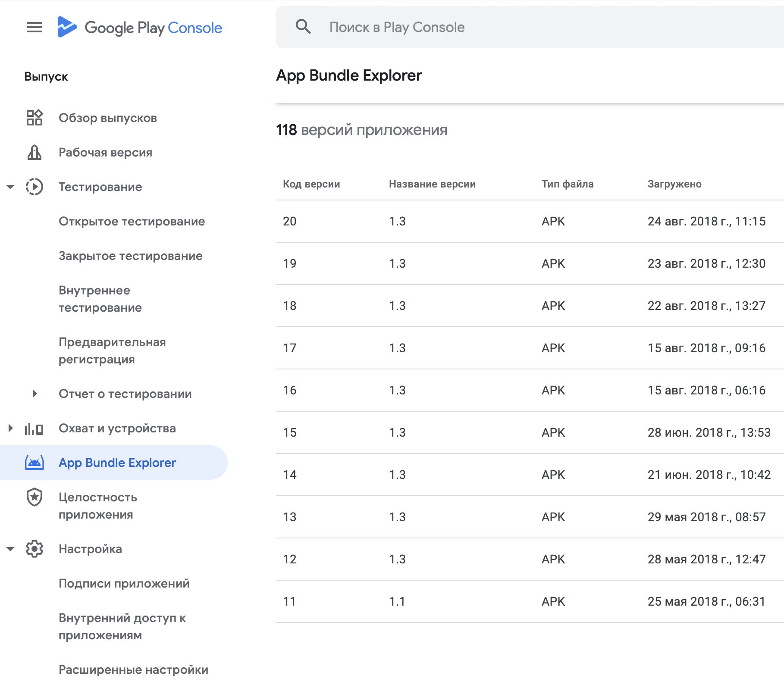Focus the Поиск в Play Console field
Viewport: 784px width, 691px height.
coord(530,27)
